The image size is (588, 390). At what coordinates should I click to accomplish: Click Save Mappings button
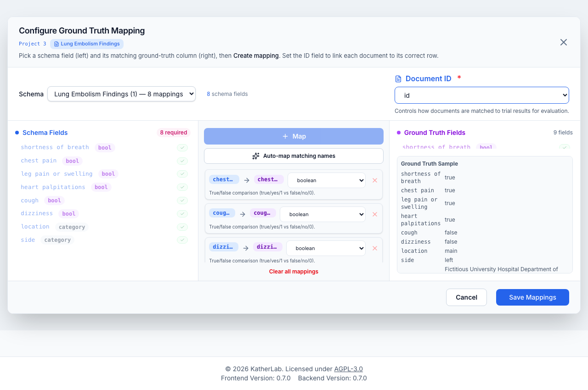coord(532,297)
